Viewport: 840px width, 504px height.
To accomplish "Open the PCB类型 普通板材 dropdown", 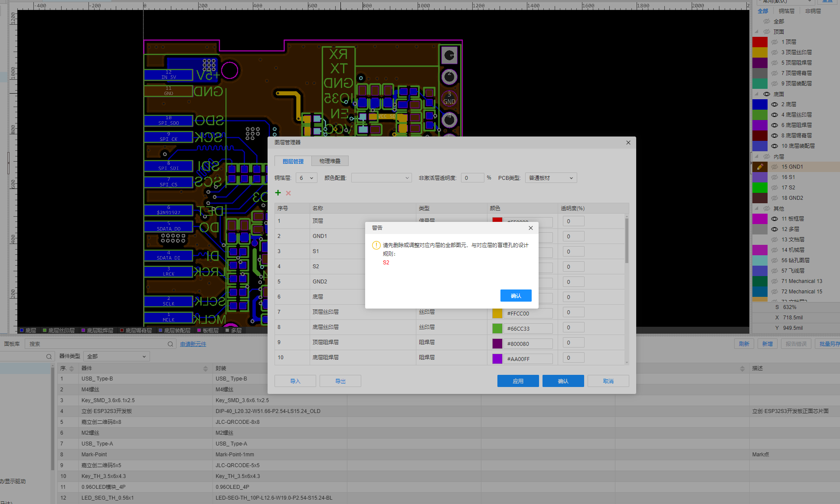I will [x=551, y=178].
